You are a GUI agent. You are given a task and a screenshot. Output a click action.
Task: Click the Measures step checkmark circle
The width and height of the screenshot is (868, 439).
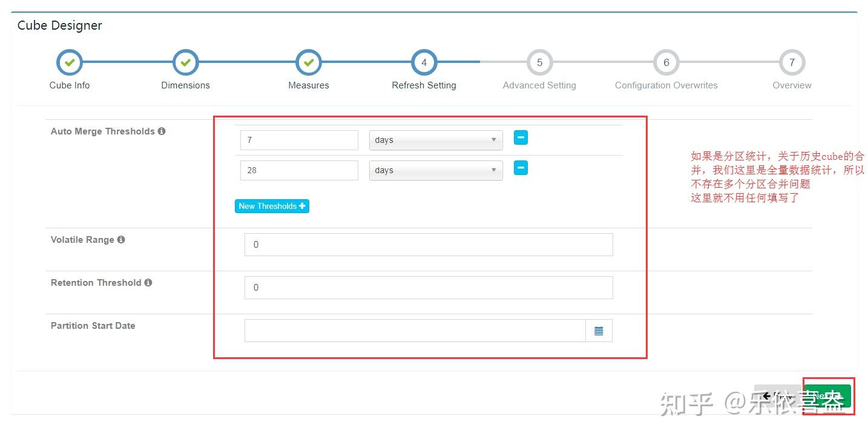click(309, 62)
